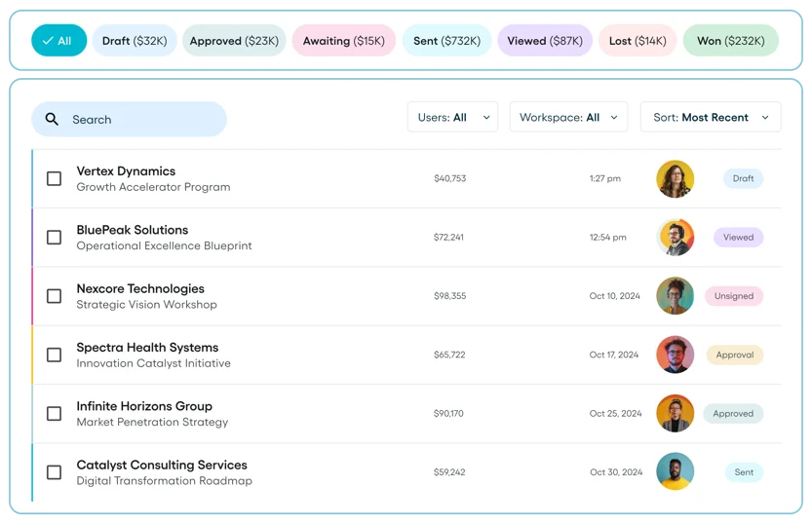Select Infinite Horizons Group owner avatar
Image resolution: width=812 pixels, height=524 pixels.
coord(675,413)
